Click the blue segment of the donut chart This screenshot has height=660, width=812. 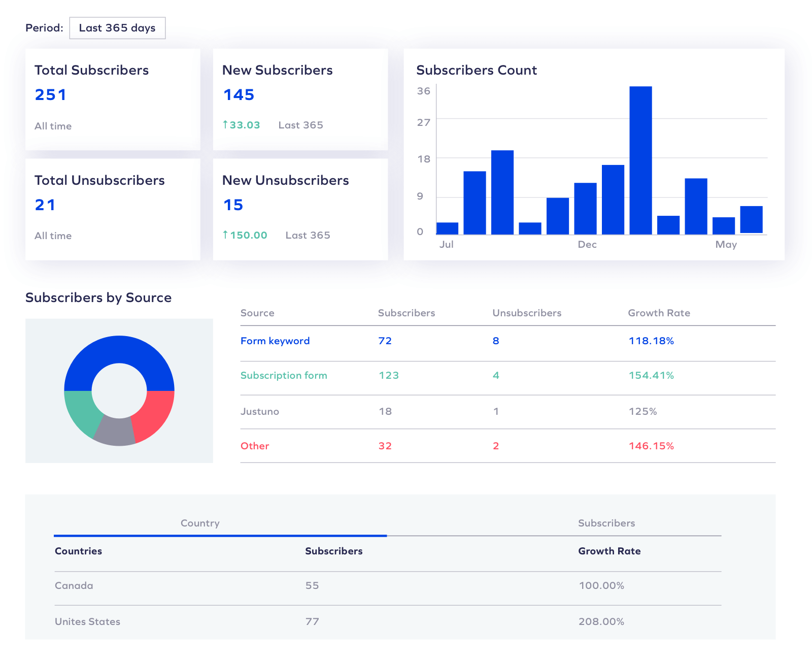[119, 351]
